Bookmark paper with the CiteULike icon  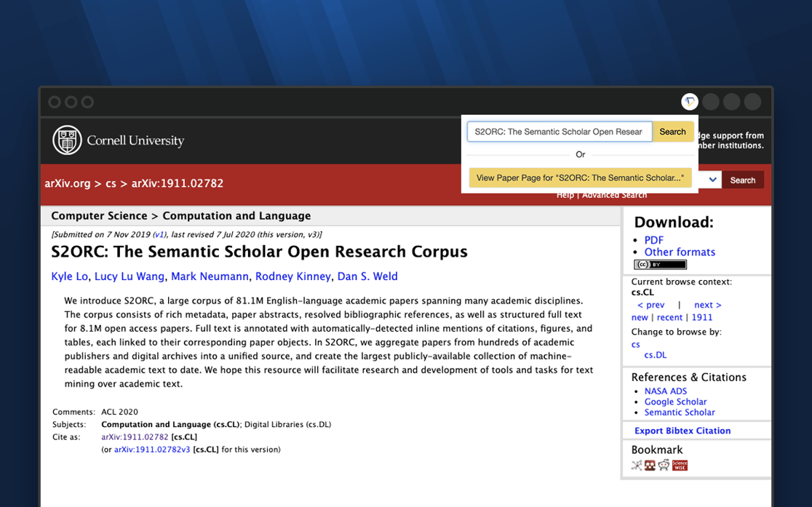pyautogui.click(x=637, y=466)
